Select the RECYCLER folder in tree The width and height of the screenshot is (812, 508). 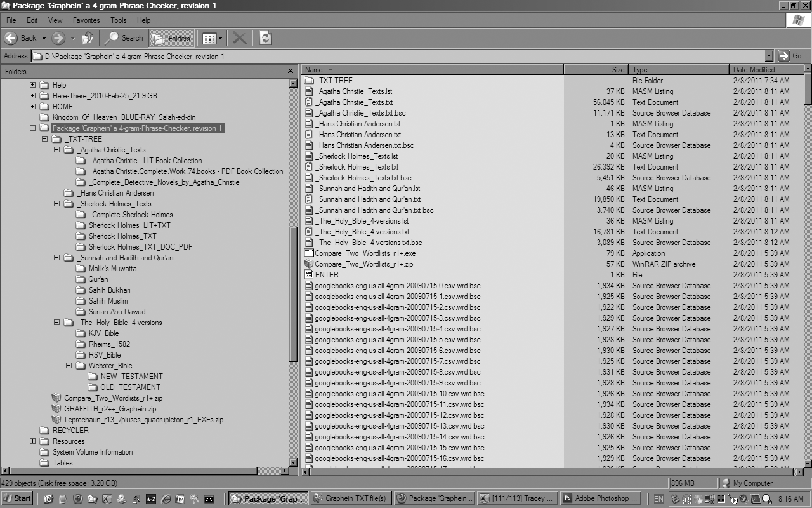(x=70, y=430)
